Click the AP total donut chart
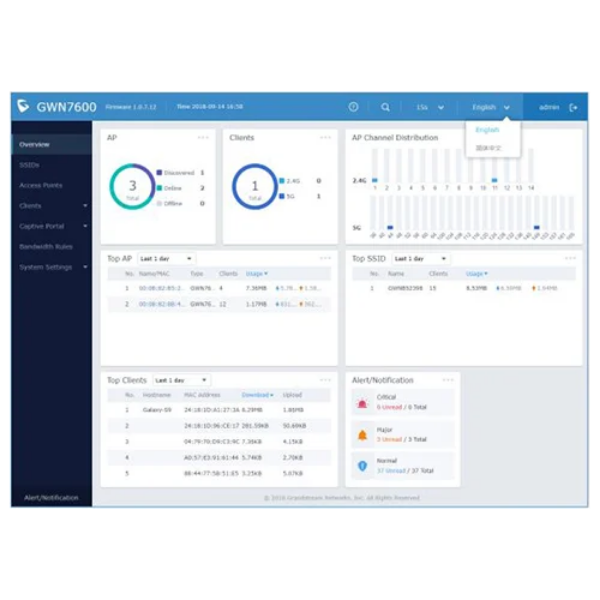 click(132, 186)
